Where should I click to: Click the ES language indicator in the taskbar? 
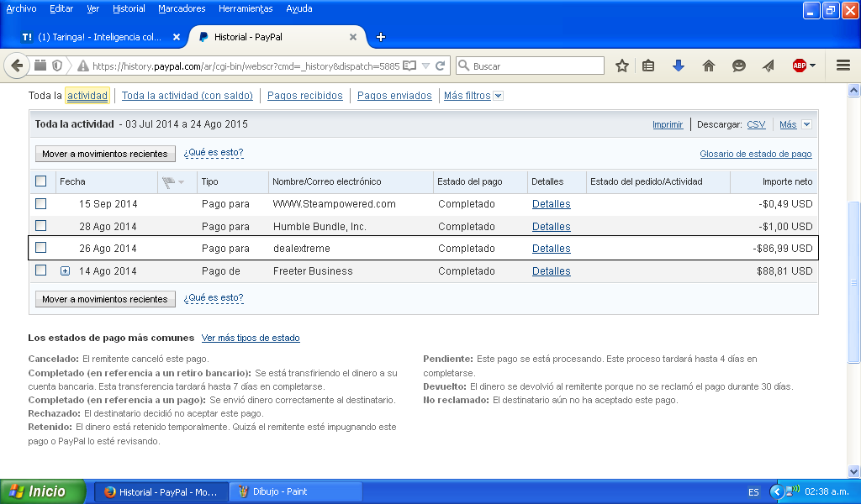click(754, 492)
